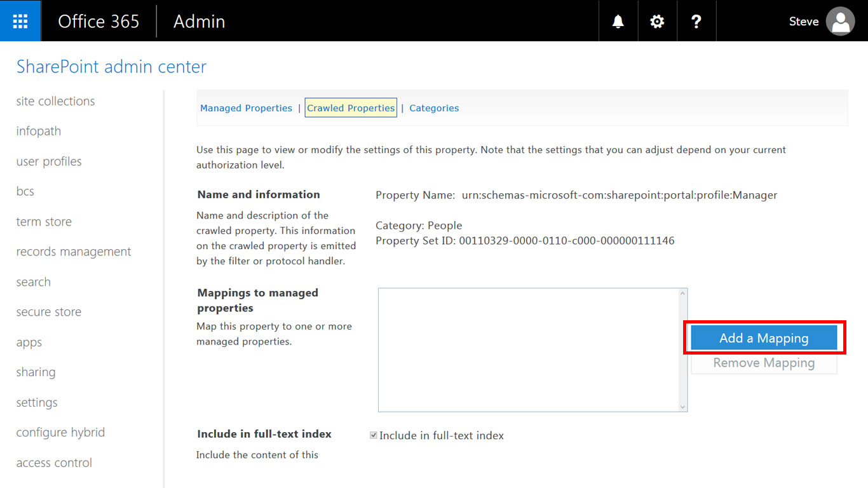The image size is (868, 488).
Task: Click the Add a Mapping button
Action: [x=764, y=338]
